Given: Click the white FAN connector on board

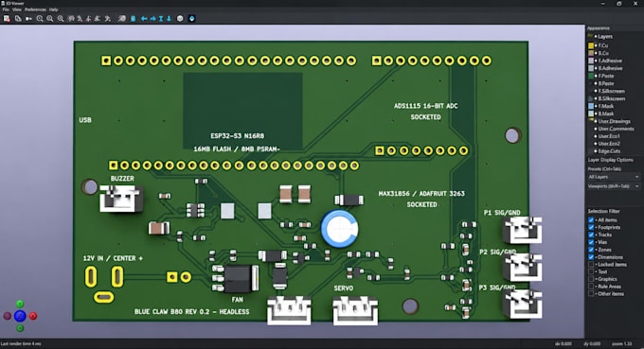Looking at the screenshot, I should point(289,310).
